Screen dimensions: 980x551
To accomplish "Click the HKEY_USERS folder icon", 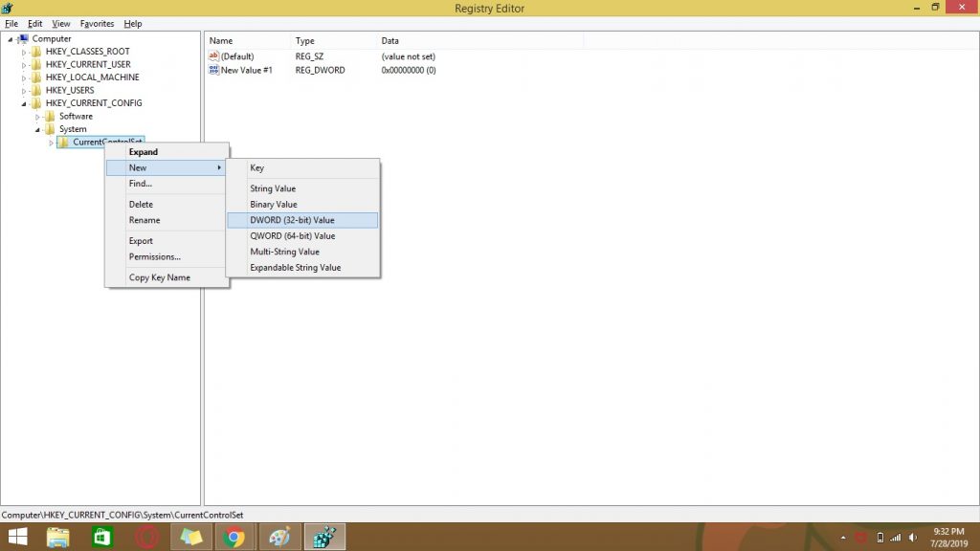I will (x=36, y=90).
